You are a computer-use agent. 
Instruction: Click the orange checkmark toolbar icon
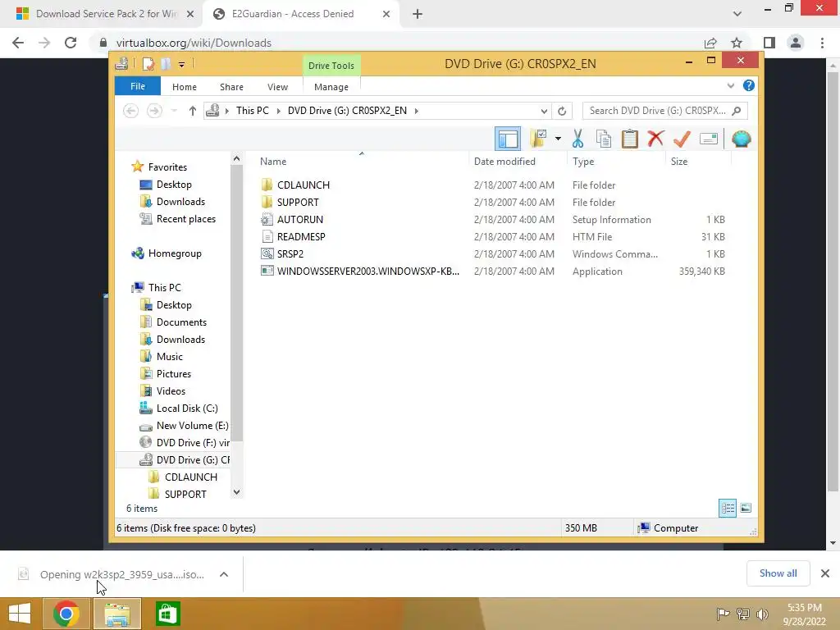pyautogui.click(x=682, y=139)
